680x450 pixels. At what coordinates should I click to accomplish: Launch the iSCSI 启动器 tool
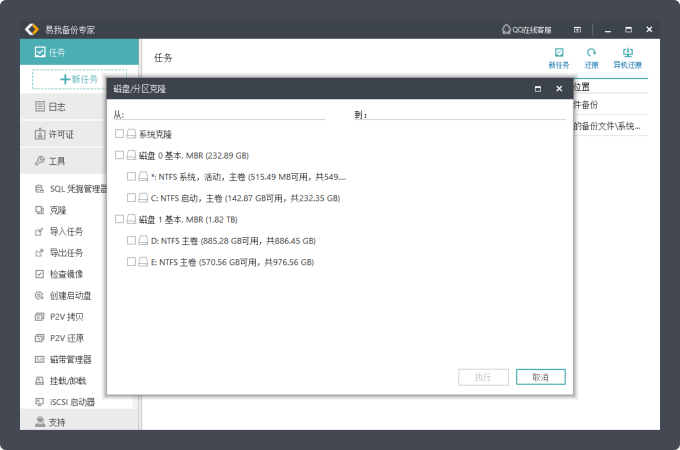(x=72, y=401)
